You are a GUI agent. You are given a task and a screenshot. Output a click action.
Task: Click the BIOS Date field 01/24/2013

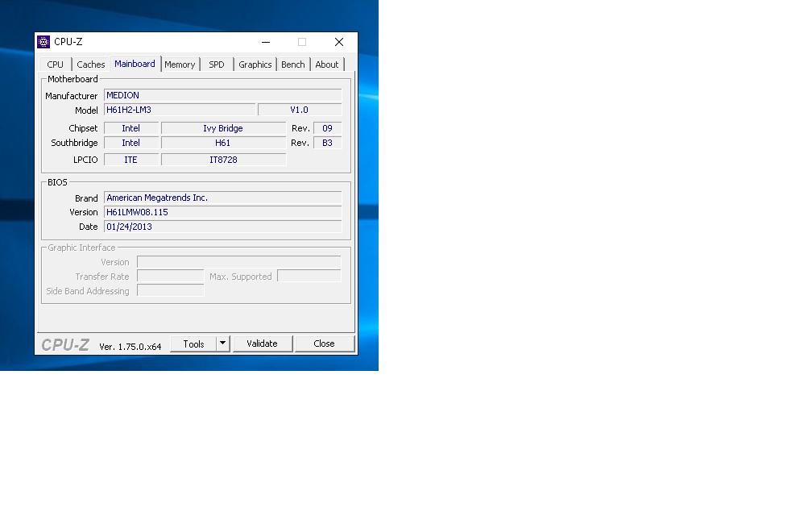click(222, 227)
